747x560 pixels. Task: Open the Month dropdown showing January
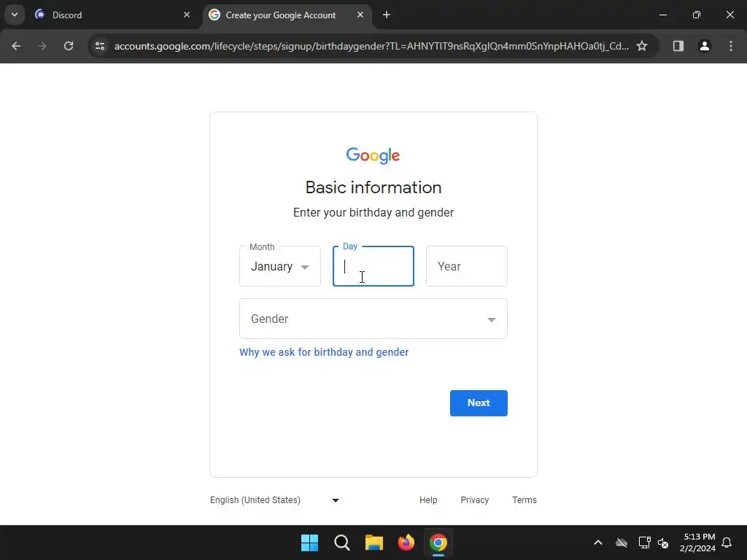coord(280,266)
